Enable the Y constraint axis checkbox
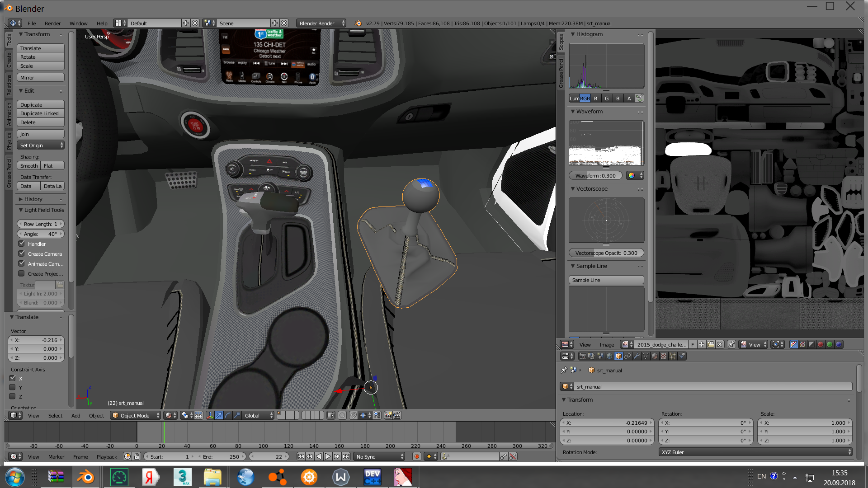 [13, 387]
